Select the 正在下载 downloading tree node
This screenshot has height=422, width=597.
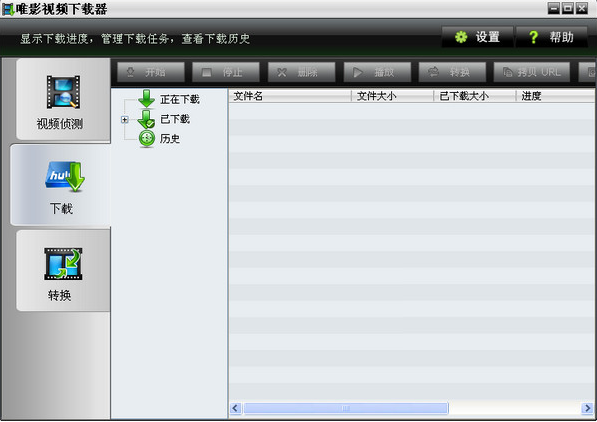[x=179, y=99]
